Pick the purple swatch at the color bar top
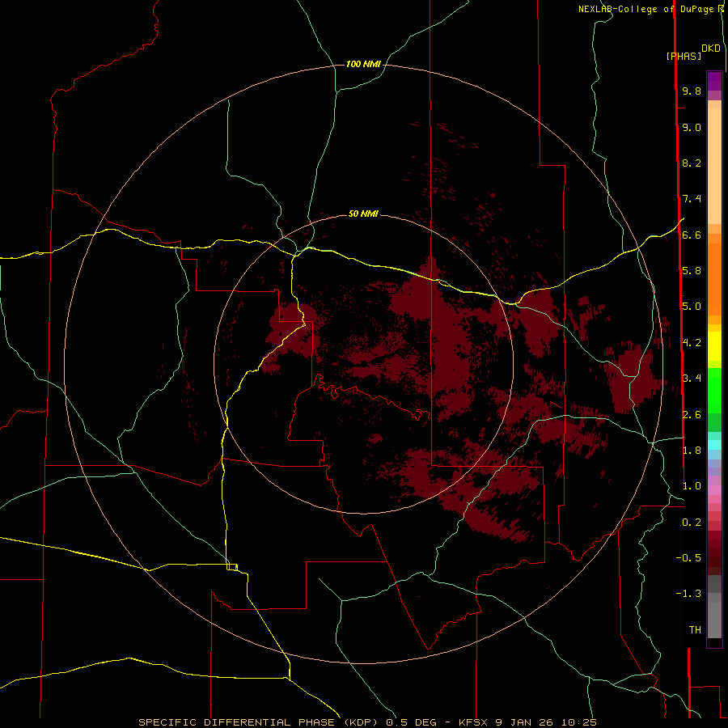728x728 pixels. point(714,81)
